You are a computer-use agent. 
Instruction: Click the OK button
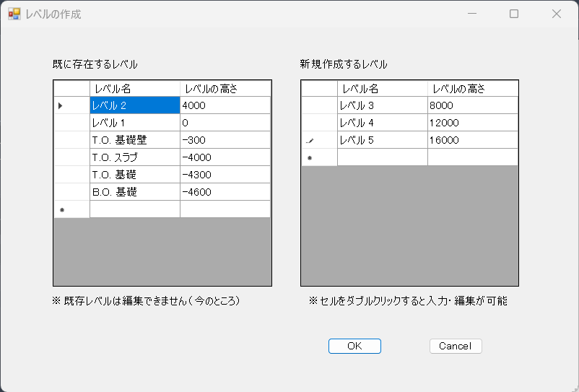point(354,346)
